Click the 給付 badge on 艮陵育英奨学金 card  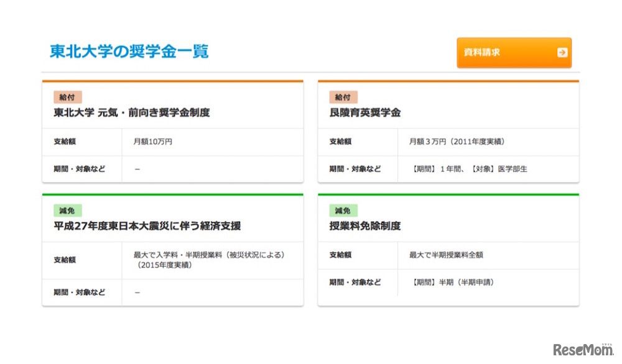343,97
